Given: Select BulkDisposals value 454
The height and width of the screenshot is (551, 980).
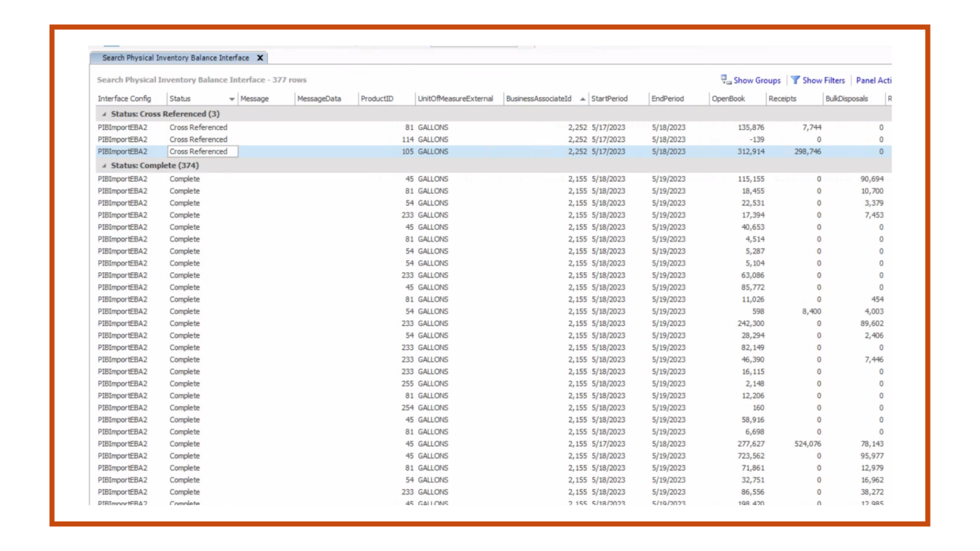Looking at the screenshot, I should [877, 300].
